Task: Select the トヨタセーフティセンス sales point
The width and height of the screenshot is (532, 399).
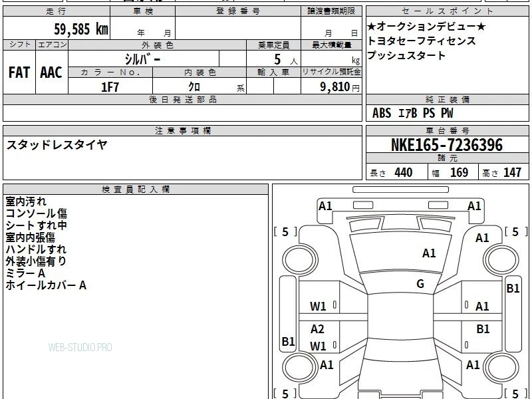Action: pyautogui.click(x=422, y=41)
